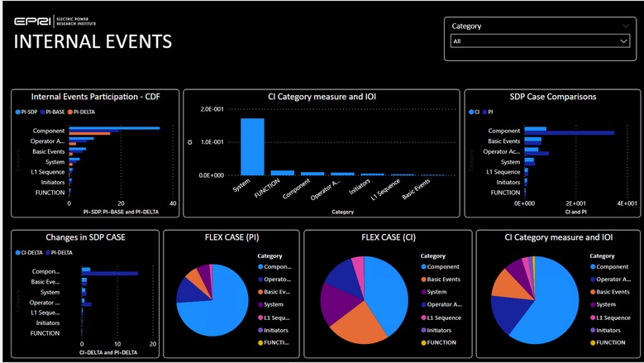
Task: Click FUNCTION legend marker in CI Category pie
Action: point(593,342)
